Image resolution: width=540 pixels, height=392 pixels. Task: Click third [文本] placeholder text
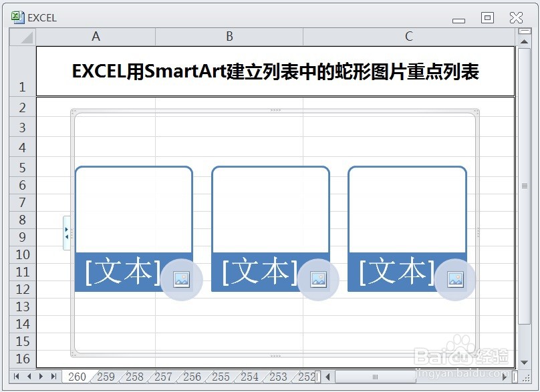(396, 272)
